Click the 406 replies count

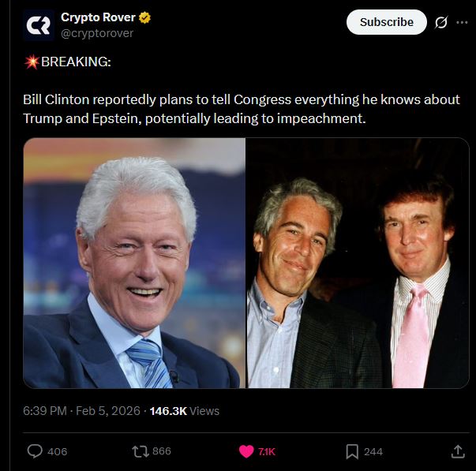point(57,451)
